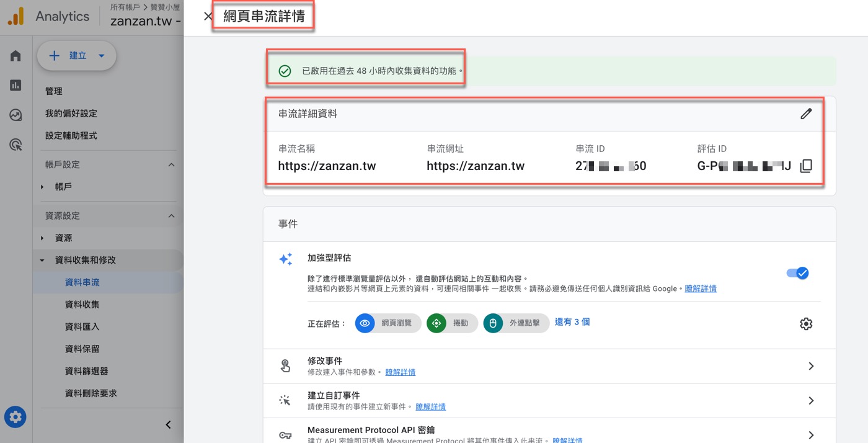868x443 pixels.
Task: Open the Explore icon in sidebar
Action: pos(15,115)
